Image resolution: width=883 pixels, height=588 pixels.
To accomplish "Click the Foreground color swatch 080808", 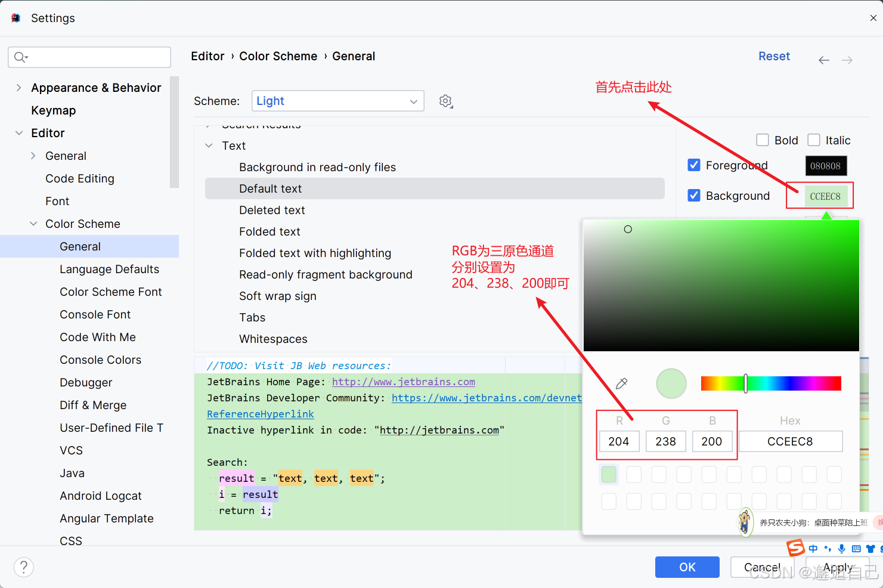I will coord(826,166).
